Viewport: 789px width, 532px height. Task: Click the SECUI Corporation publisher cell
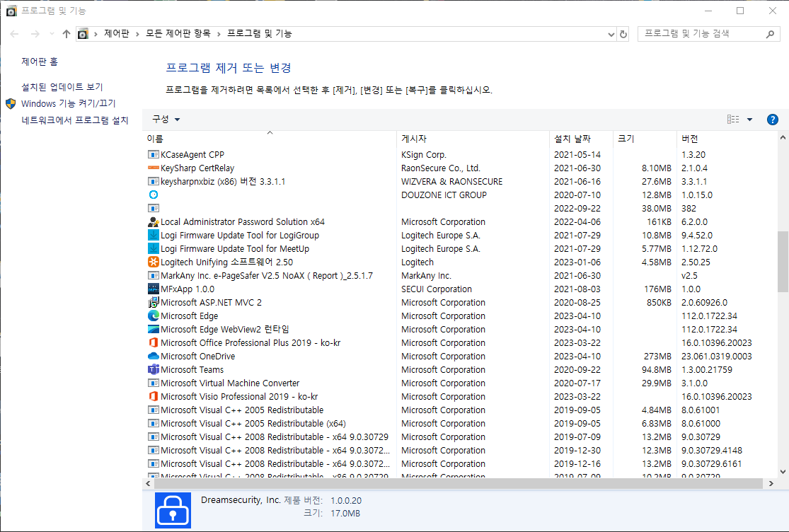437,289
